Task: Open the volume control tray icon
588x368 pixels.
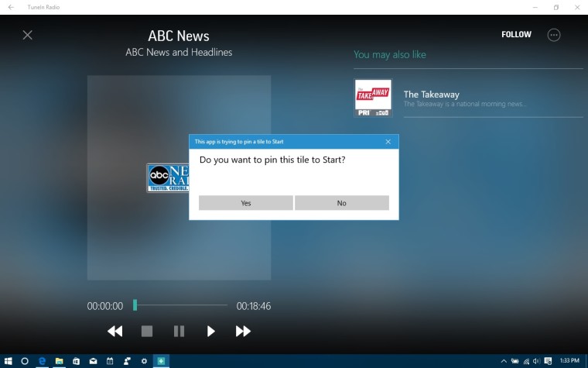Action: click(537, 361)
